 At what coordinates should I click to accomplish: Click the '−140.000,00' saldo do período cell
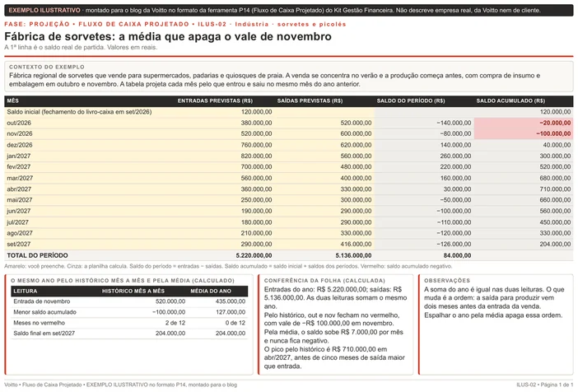(x=454, y=123)
